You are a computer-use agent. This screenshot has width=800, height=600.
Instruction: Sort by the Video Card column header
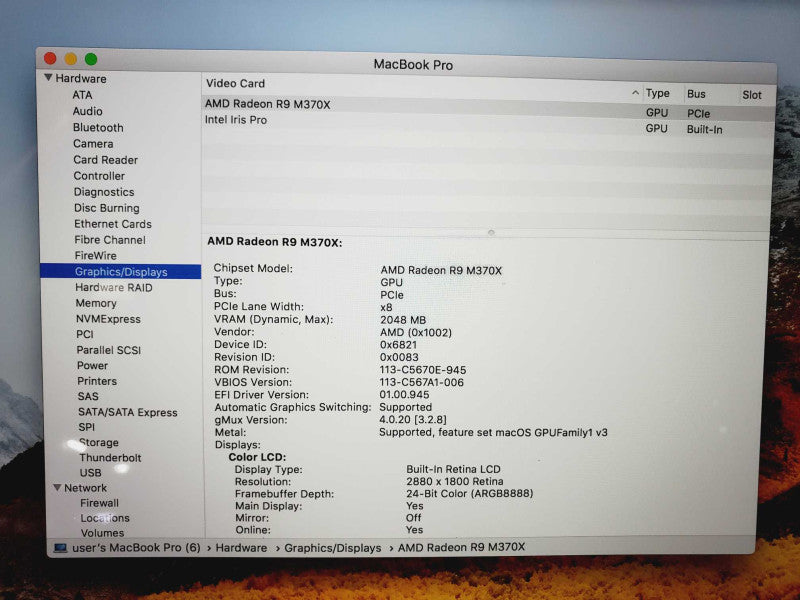click(235, 83)
